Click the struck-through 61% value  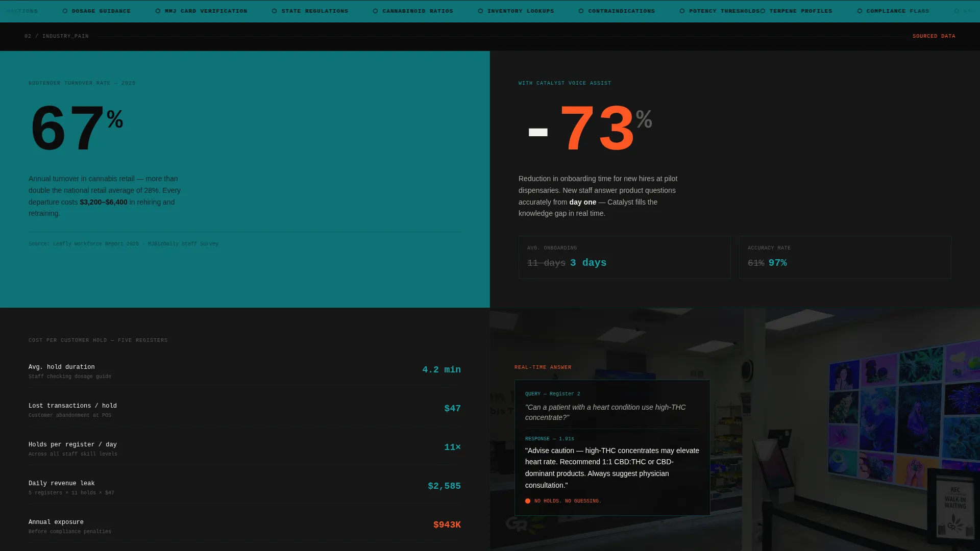click(756, 263)
